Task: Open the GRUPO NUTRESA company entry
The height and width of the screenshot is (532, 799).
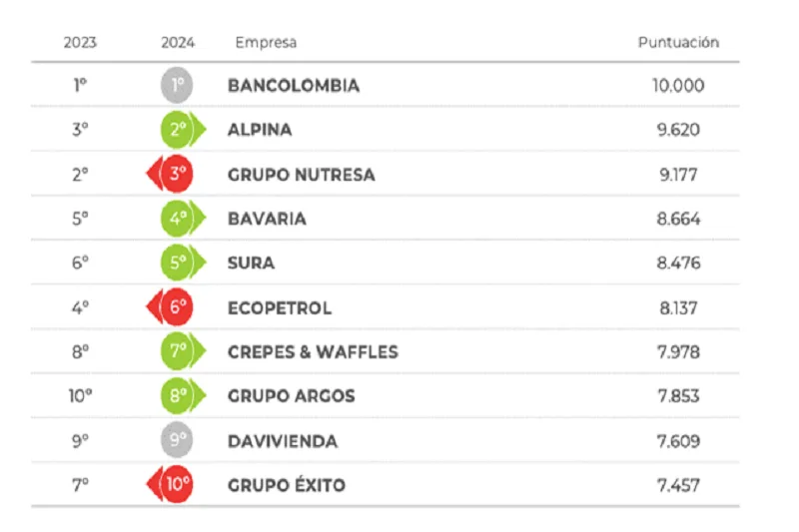Action: (302, 175)
